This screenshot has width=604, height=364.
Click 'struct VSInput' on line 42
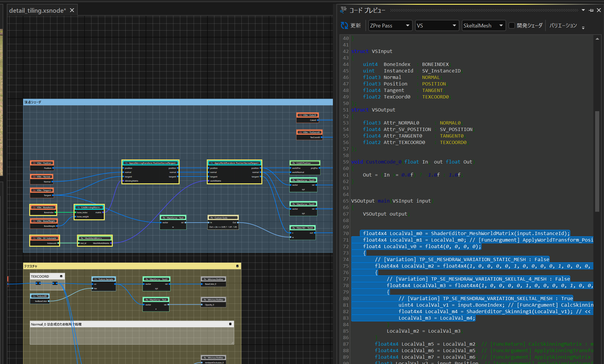(372, 51)
